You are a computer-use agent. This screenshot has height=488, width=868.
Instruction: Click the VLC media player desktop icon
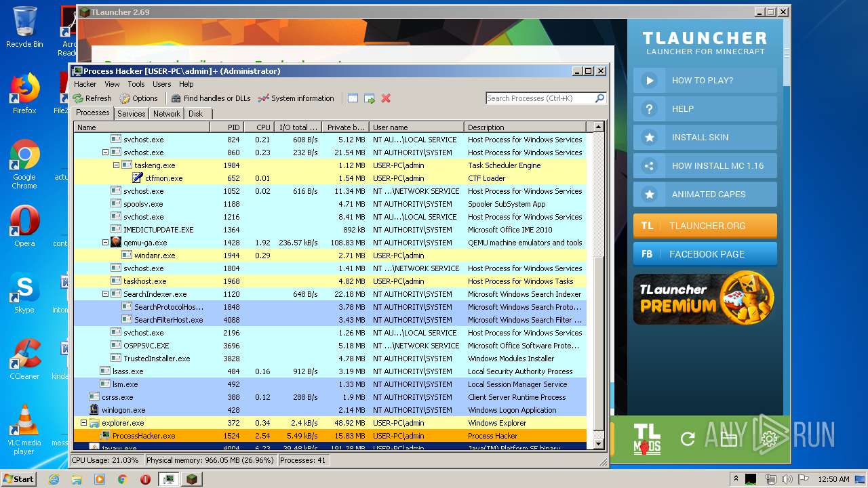tap(24, 430)
